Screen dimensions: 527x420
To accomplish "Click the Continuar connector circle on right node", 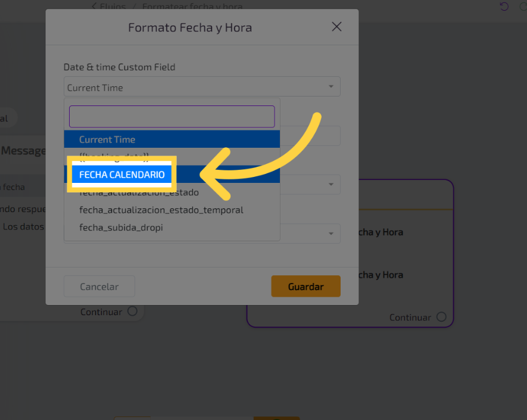I will tap(441, 317).
